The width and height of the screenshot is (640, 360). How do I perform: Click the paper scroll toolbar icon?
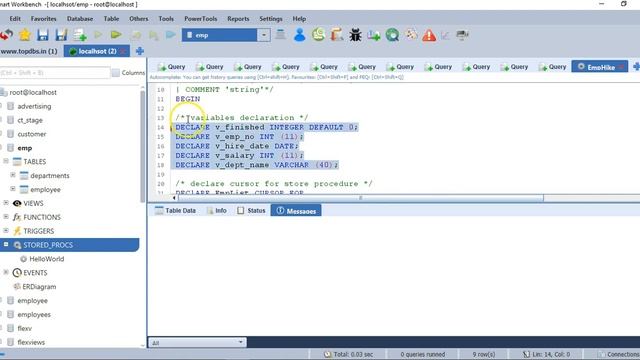click(337, 35)
